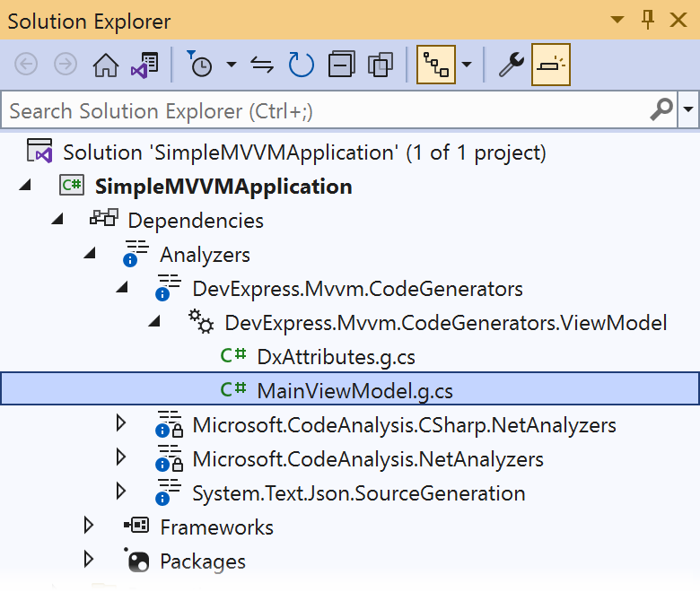Click the Dependencies node icon
700x592 pixels.
104,219
